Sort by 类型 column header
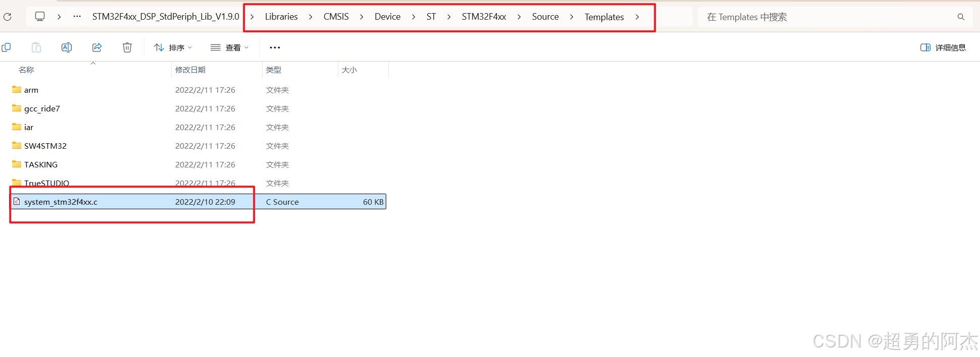The image size is (980, 357). coord(274,70)
